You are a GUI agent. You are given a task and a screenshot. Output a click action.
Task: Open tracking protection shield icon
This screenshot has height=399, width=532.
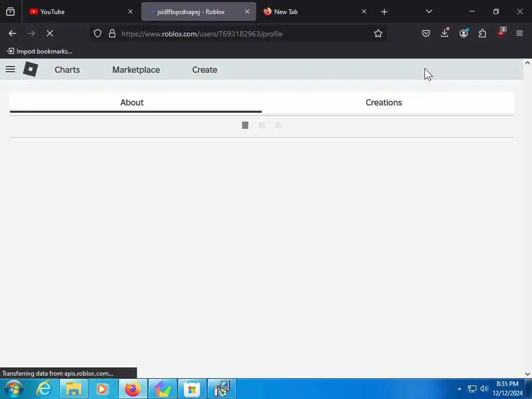[98, 33]
